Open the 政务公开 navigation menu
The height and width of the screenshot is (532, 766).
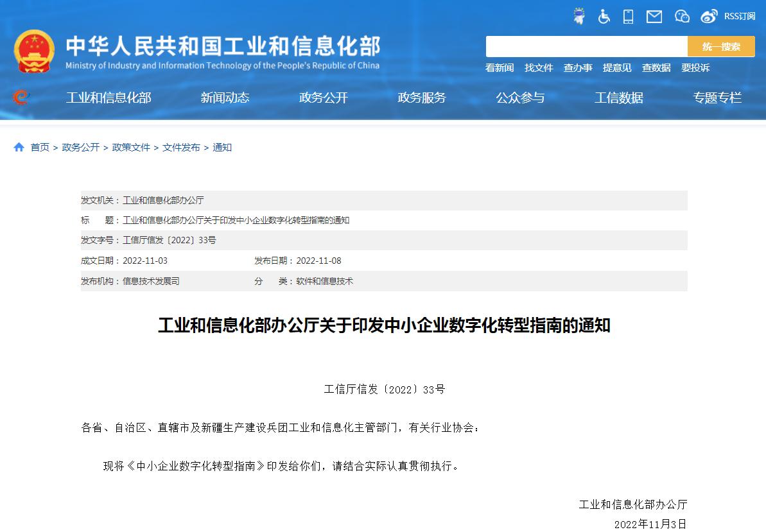[x=323, y=98]
